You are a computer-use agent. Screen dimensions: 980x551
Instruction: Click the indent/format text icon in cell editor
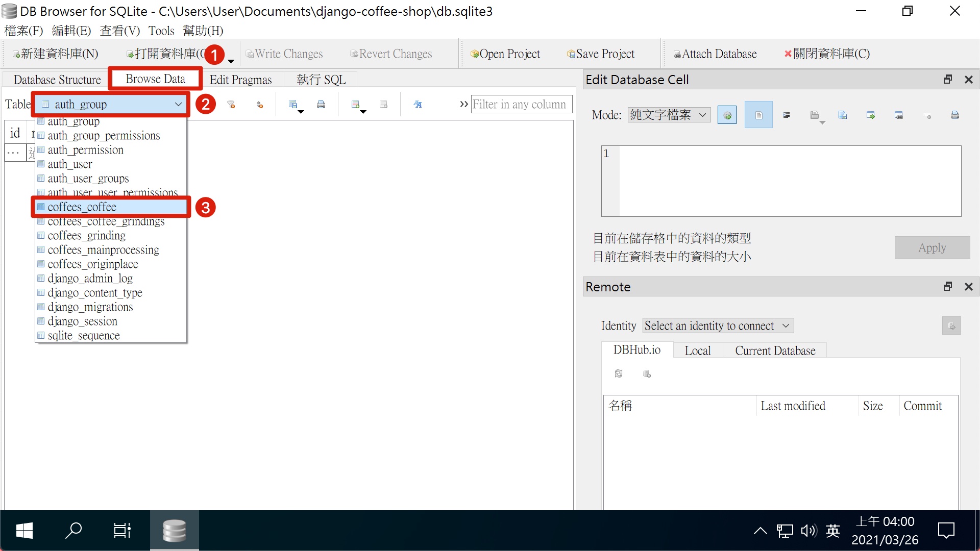click(x=787, y=115)
